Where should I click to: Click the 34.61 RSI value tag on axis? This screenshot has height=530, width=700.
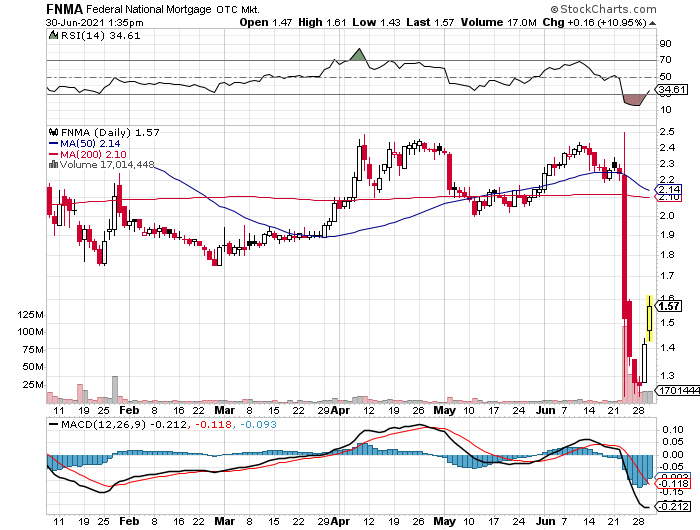(x=672, y=89)
